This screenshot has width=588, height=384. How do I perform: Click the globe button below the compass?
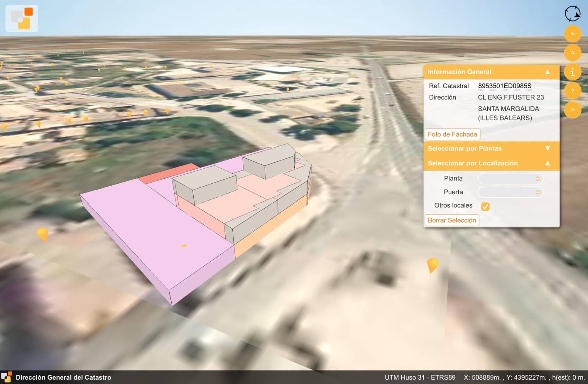tap(572, 34)
